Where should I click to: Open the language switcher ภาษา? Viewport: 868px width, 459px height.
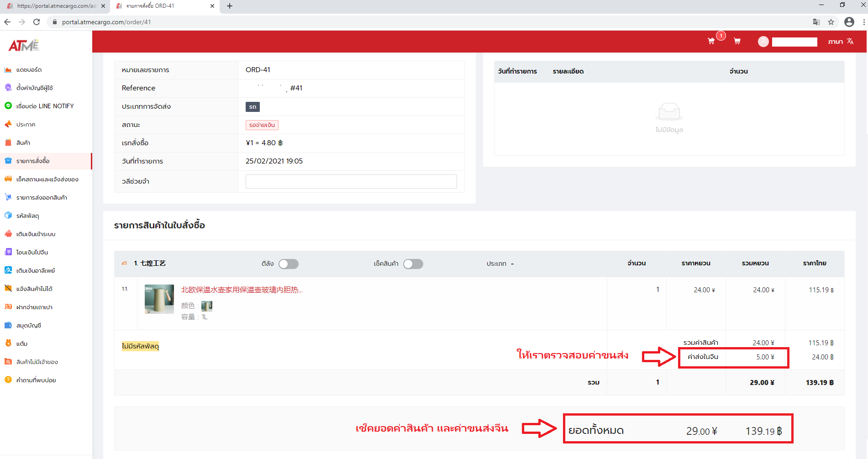[x=840, y=42]
